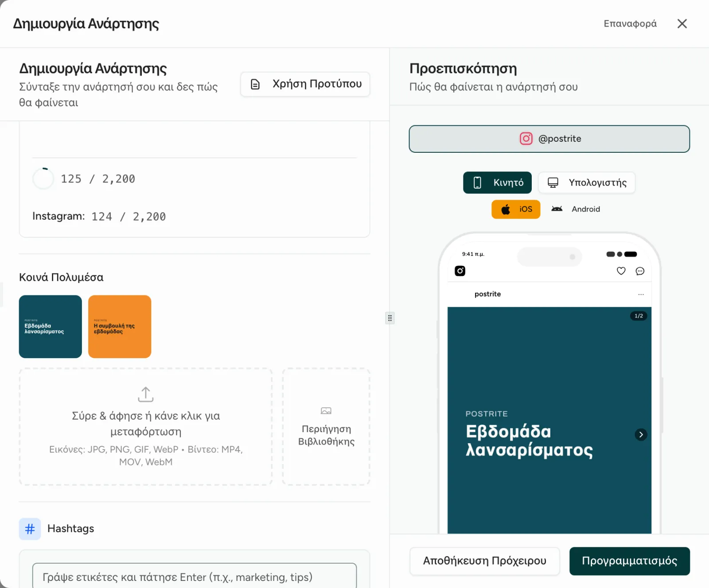Click the Προγραμματισμός schedule button

(630, 561)
